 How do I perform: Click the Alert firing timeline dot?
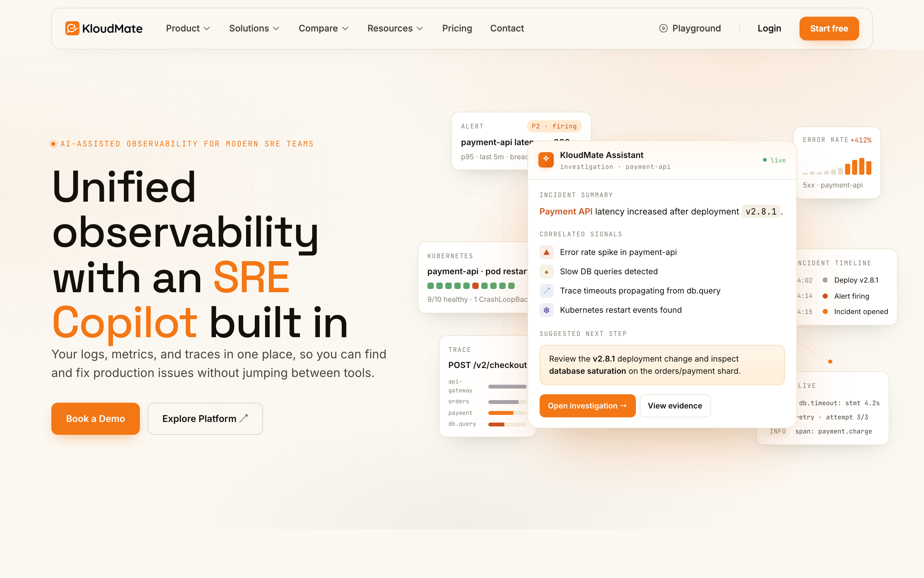(x=825, y=296)
